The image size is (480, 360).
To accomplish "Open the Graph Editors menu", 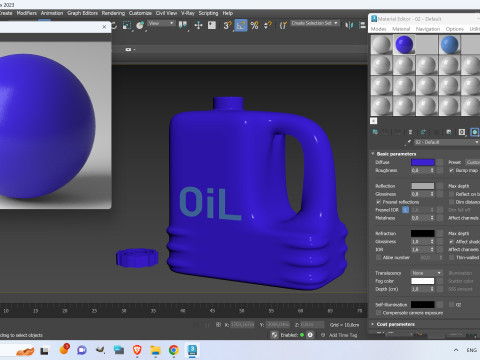I will point(82,13).
